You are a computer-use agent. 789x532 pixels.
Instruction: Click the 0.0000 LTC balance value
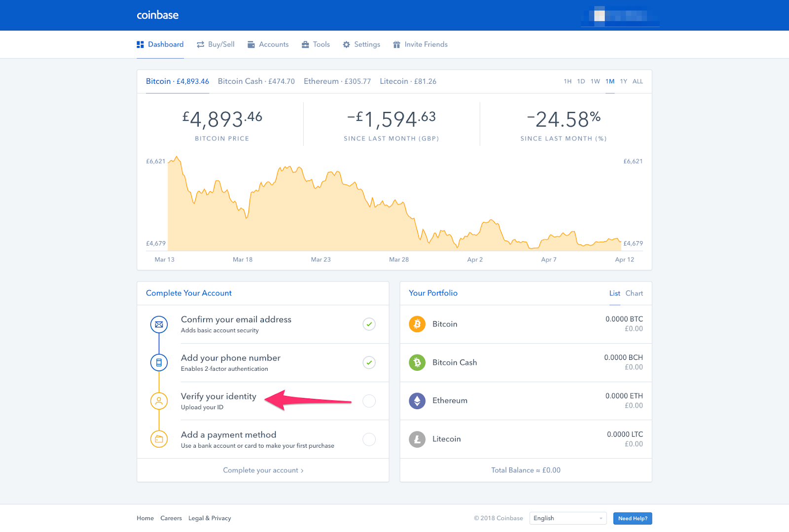tap(625, 434)
